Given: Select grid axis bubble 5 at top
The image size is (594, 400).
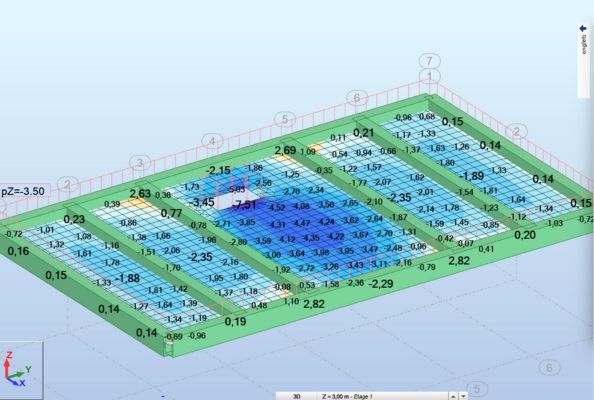Looking at the screenshot, I should tap(285, 120).
